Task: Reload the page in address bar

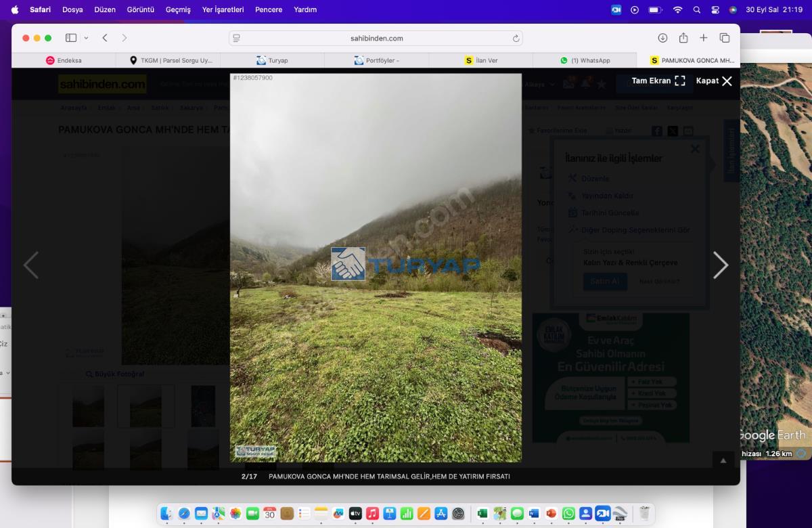Action: click(516, 39)
